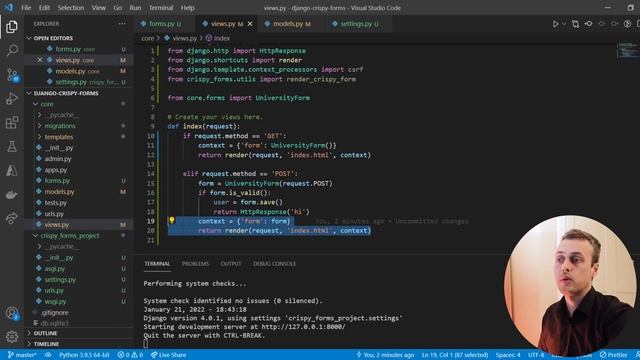Click Prettier status bar item
640x360 pixels.
point(613,355)
